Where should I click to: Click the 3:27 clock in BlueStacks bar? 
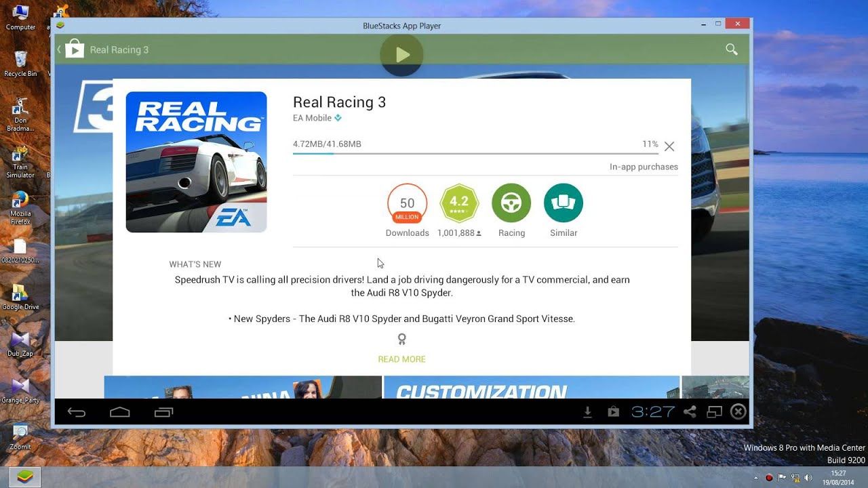click(653, 411)
